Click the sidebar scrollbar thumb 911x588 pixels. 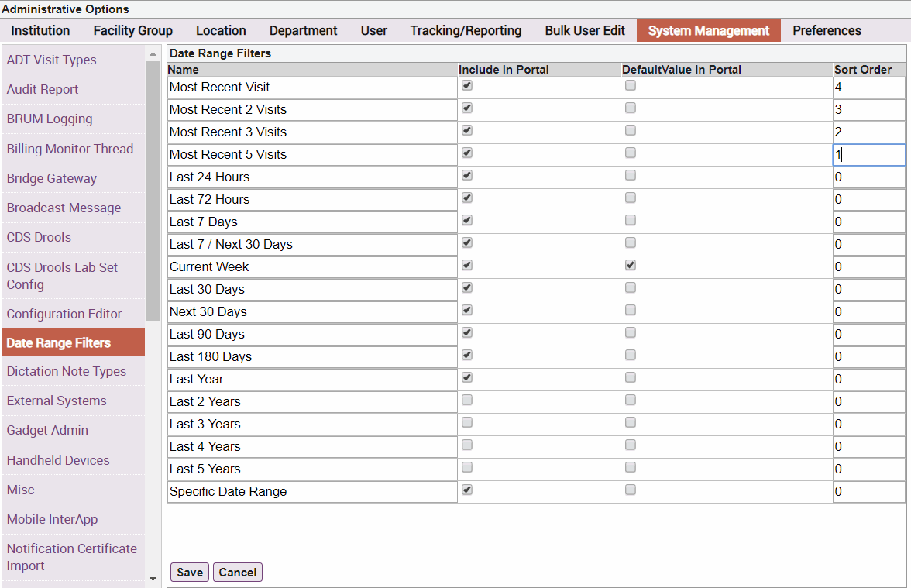click(153, 191)
